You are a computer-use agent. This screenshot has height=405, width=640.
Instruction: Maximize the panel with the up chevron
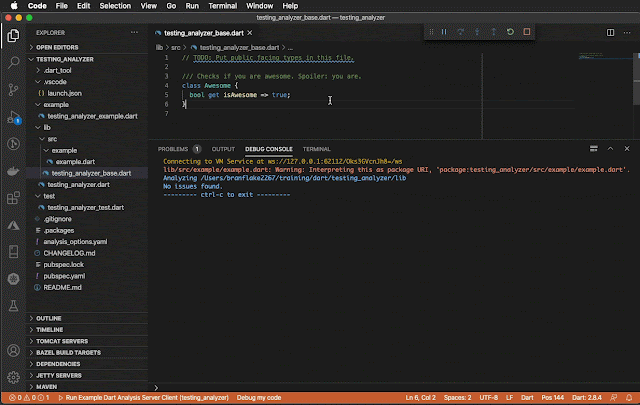[x=608, y=148]
